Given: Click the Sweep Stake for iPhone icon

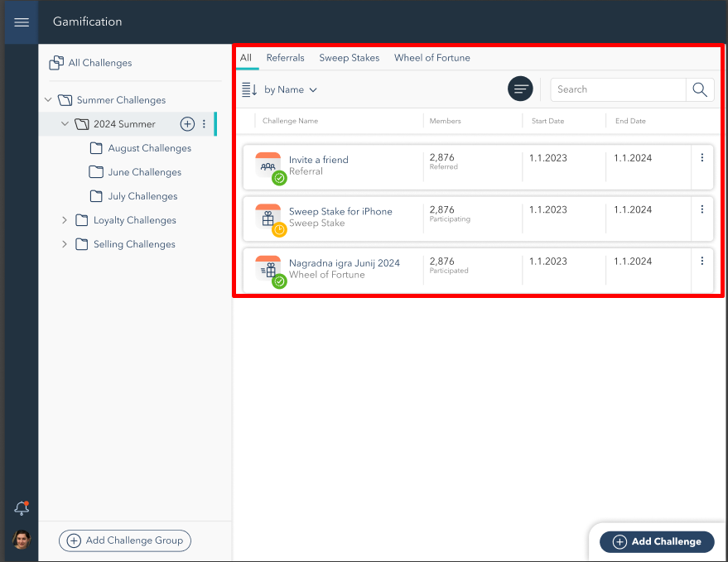Looking at the screenshot, I should [x=268, y=217].
